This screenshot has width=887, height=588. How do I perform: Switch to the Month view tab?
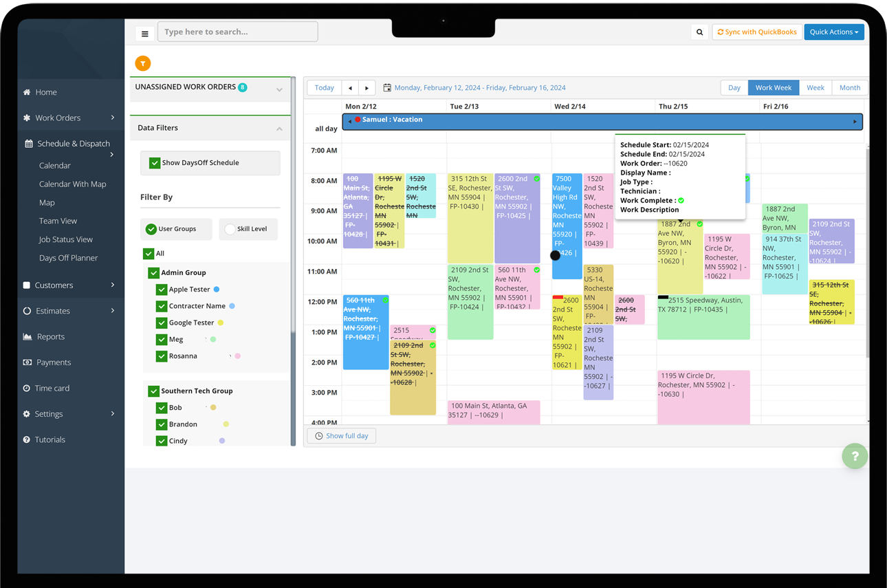tap(849, 88)
